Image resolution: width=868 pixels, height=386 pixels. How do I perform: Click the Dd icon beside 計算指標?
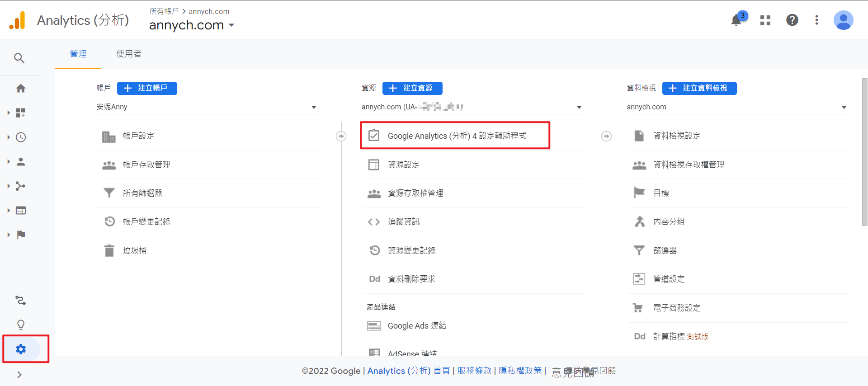point(639,336)
